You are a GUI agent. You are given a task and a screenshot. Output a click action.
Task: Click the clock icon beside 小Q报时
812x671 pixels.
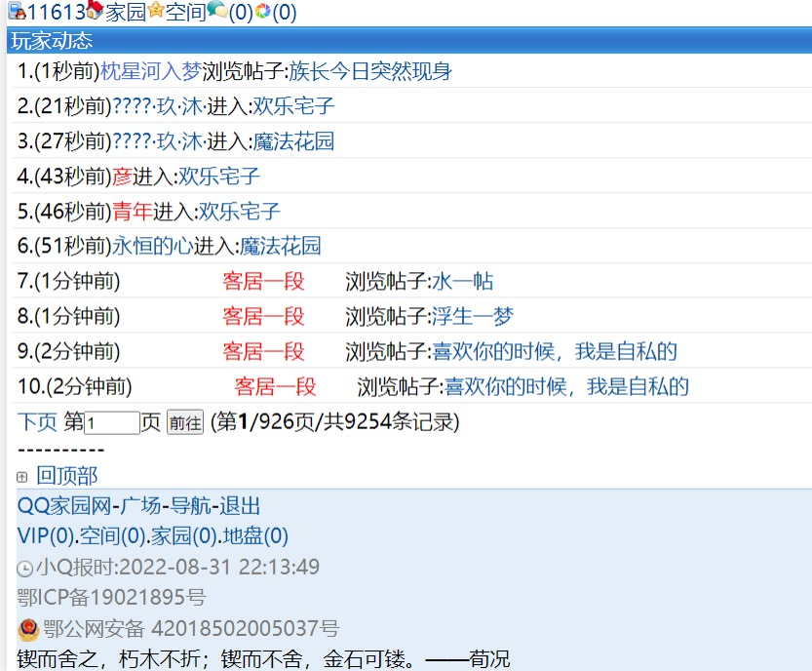click(25, 569)
